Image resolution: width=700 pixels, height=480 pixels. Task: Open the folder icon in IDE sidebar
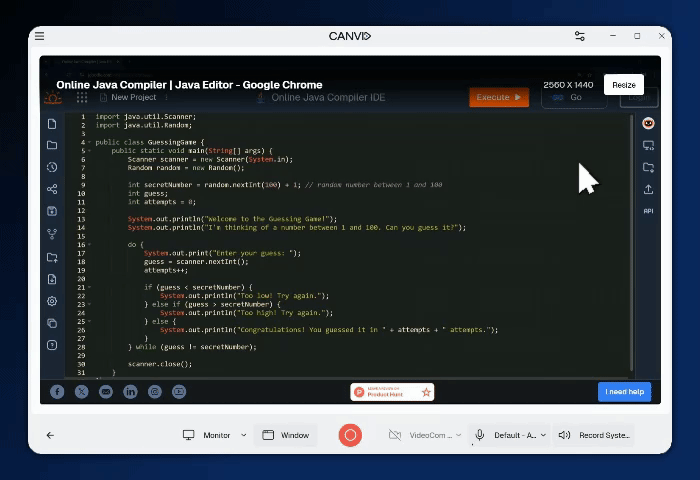52,145
